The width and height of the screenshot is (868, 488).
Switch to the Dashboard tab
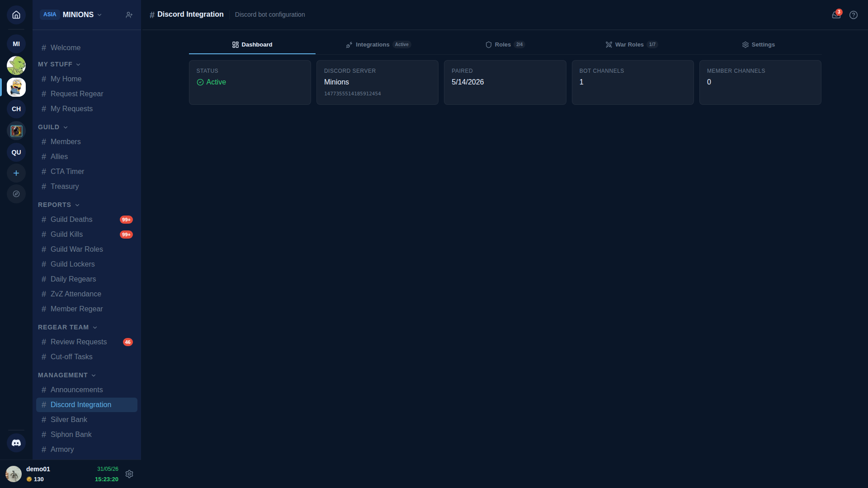[x=252, y=45]
